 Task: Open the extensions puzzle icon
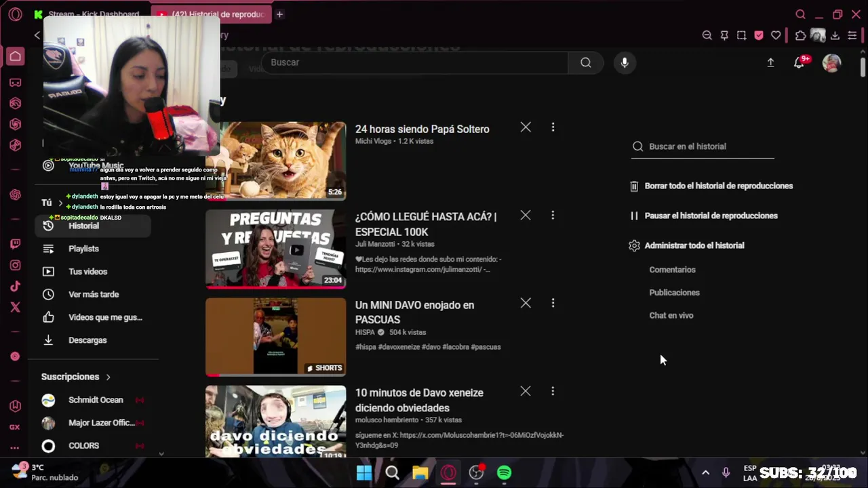point(801,35)
